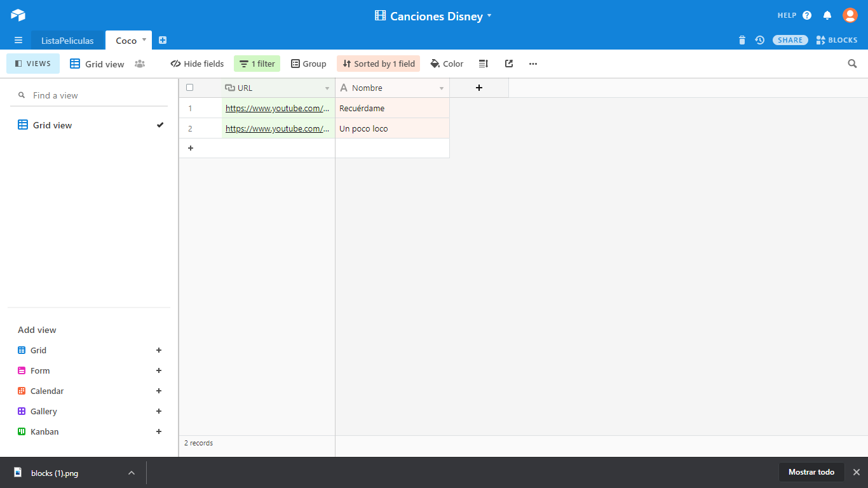
Task: Open the Color options in toolbar
Action: tap(447, 64)
